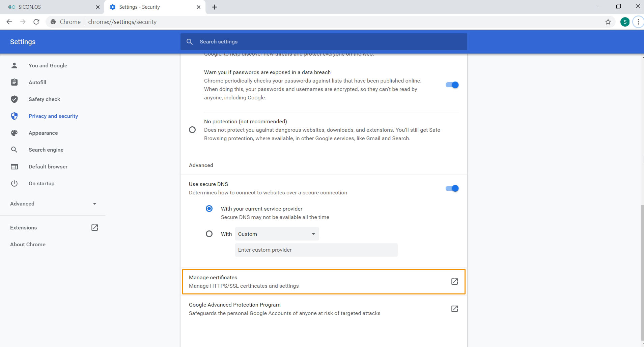The width and height of the screenshot is (644, 347).
Task: Expand the Advanced section in sidebar
Action: pyautogui.click(x=53, y=203)
